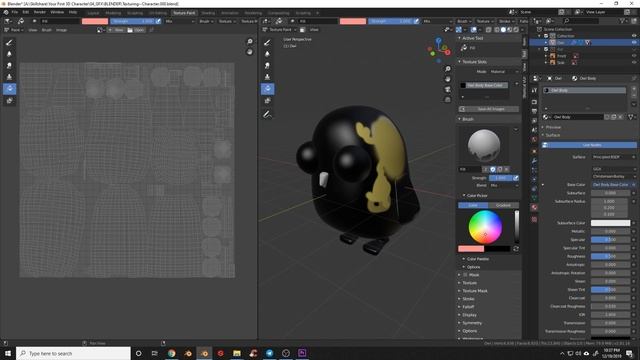
Task: Select Mask tool in image editor toolbar
Action: point(9,100)
